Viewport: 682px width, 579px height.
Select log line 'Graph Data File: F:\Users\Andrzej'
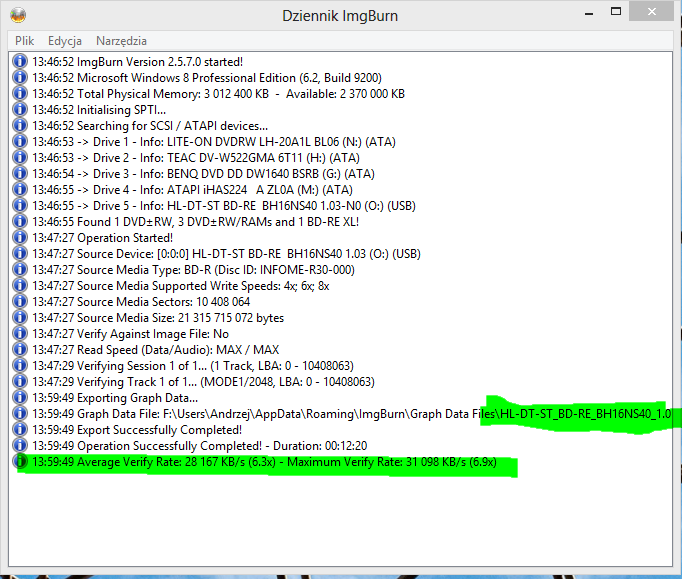(x=352, y=414)
